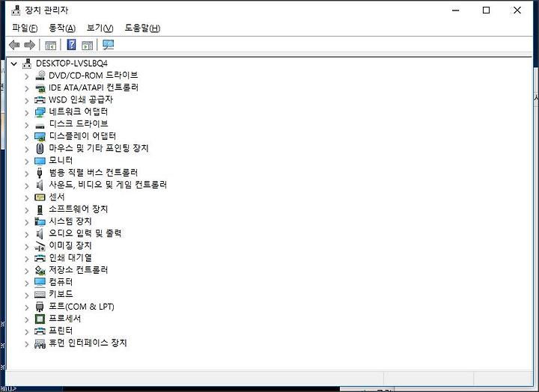This screenshot has width=539, height=392.
Task: Click the 키보드 keyboard icon
Action: 40,295
